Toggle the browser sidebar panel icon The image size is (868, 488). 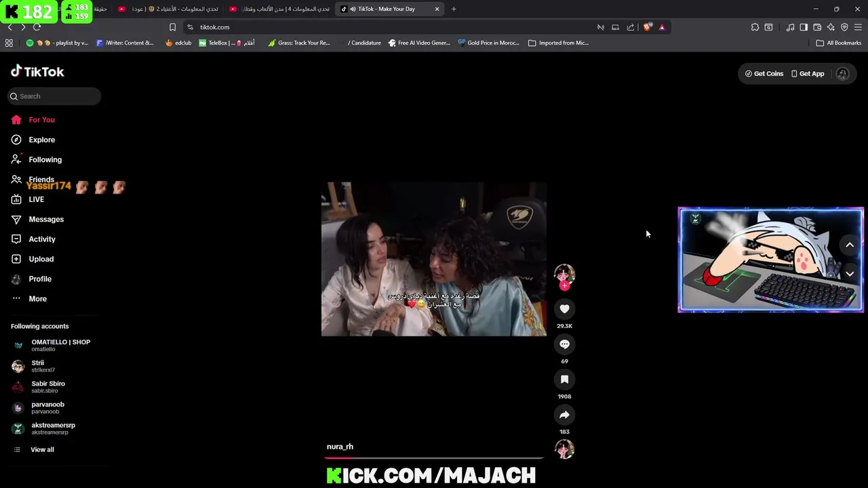[x=804, y=27]
